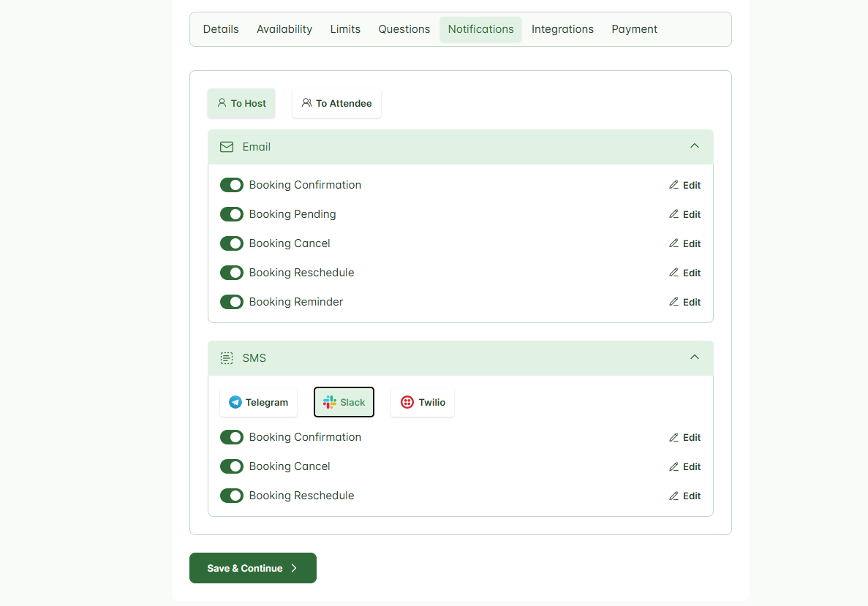
Task: Click Edit for Booking Pending
Action: pyautogui.click(x=684, y=215)
